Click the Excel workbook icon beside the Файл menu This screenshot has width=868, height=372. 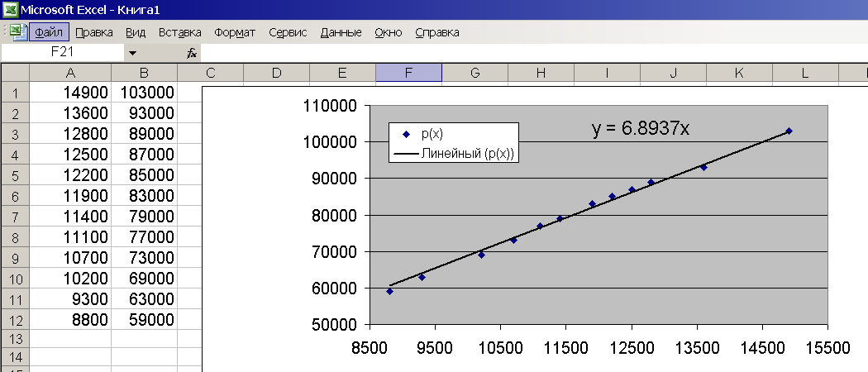pyautogui.click(x=17, y=32)
